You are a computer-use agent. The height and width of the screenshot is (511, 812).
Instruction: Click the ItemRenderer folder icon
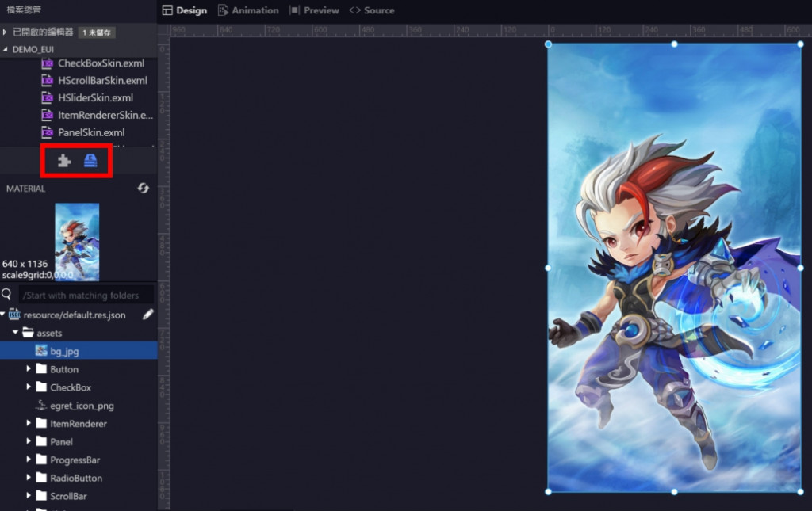(x=41, y=423)
